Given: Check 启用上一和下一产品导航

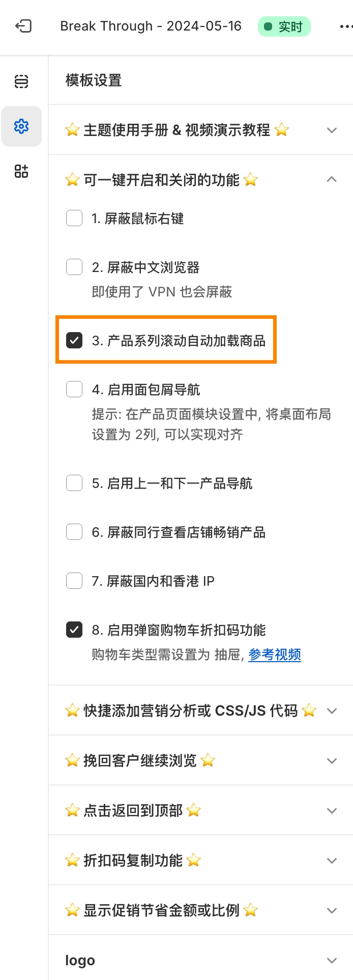Looking at the screenshot, I should [74, 482].
